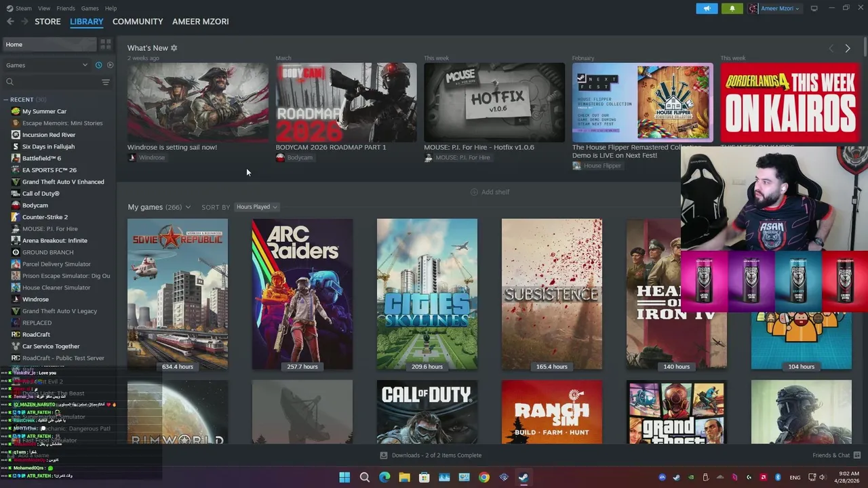Open the AMEER MZORI profile tab
The image size is (868, 488).
(200, 22)
